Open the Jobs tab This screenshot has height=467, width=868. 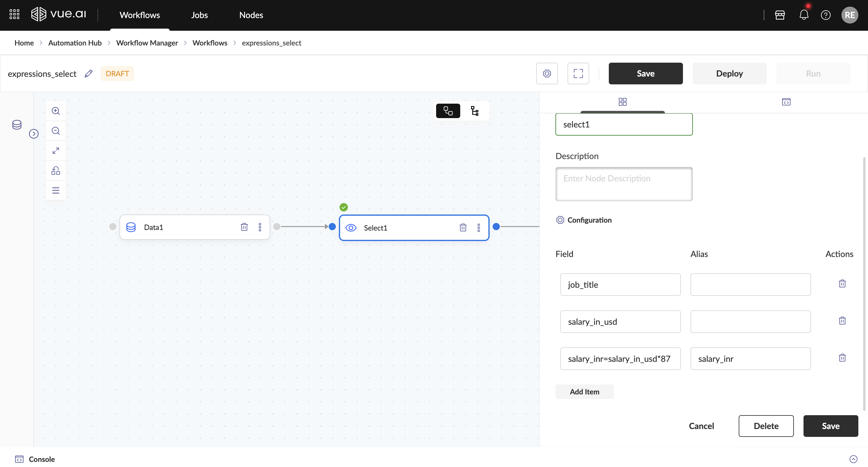point(199,15)
